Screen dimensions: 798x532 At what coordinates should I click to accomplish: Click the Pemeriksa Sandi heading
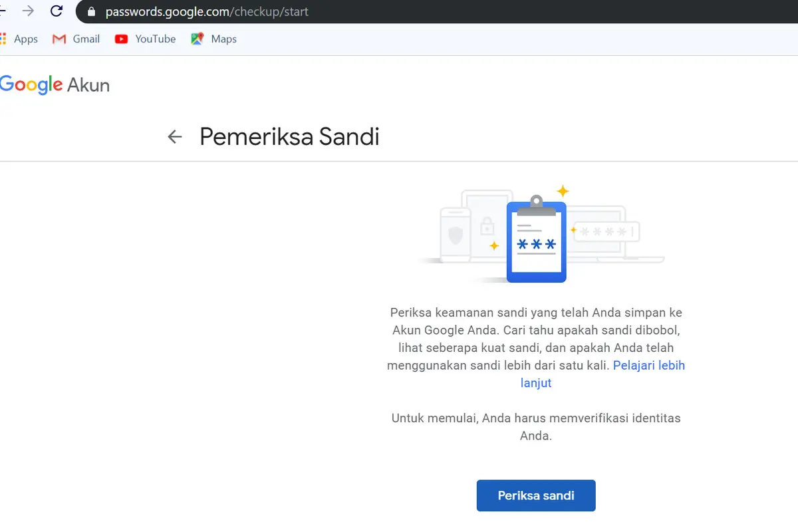(289, 136)
